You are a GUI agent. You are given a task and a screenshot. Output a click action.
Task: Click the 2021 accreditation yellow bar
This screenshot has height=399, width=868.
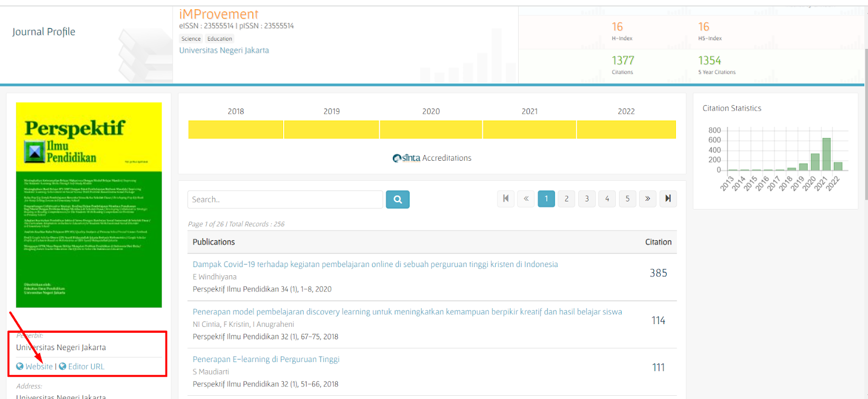(x=529, y=130)
